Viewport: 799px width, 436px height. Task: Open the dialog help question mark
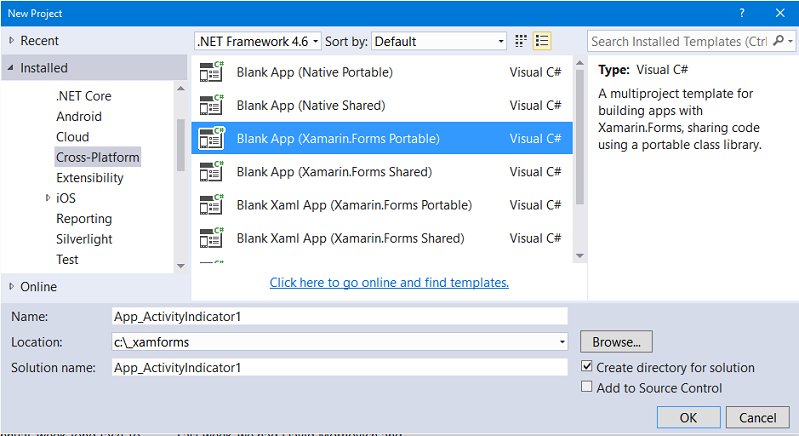[742, 13]
